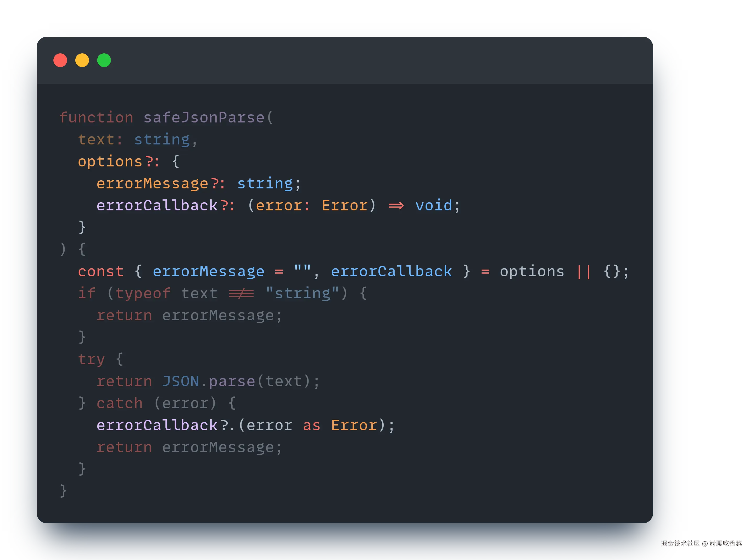
Task: Click the yellow minimize dot
Action: pyautogui.click(x=82, y=60)
